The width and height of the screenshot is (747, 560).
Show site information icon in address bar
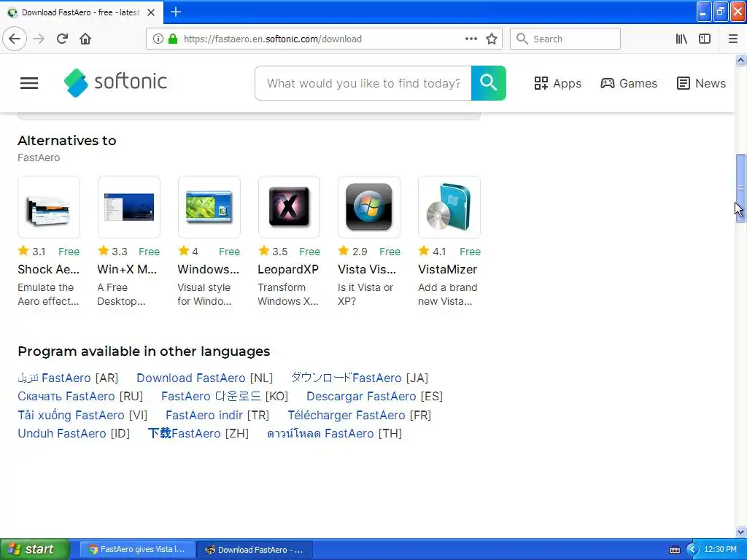[x=158, y=39]
